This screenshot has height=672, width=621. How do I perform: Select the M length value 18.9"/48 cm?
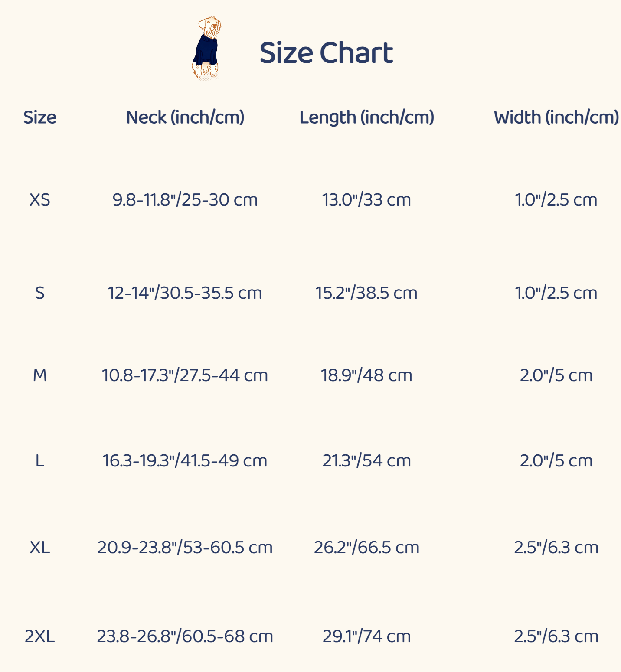coord(366,375)
